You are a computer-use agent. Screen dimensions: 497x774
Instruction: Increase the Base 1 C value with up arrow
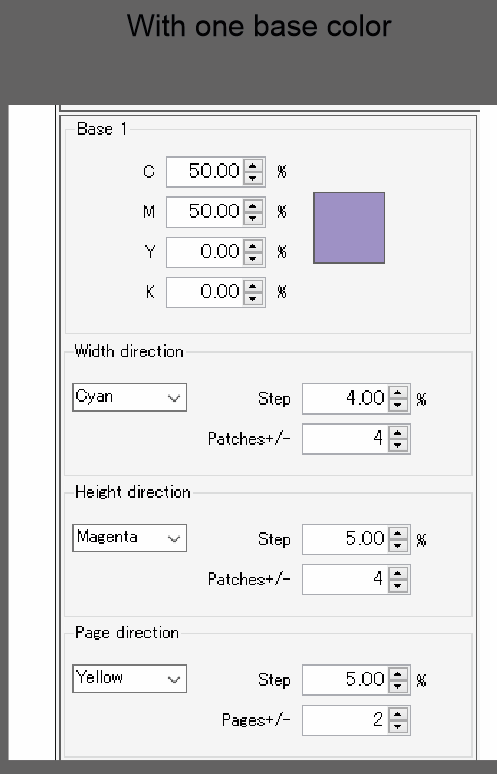coord(253,166)
